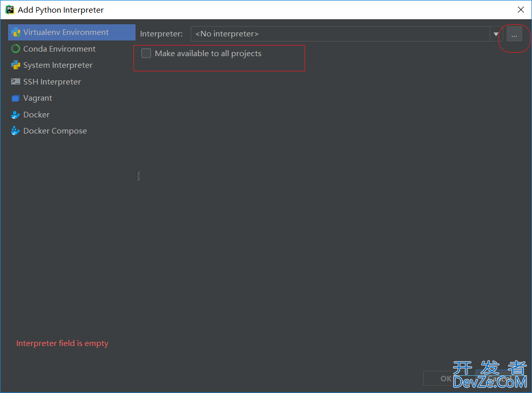Click the OK button

tap(446, 378)
